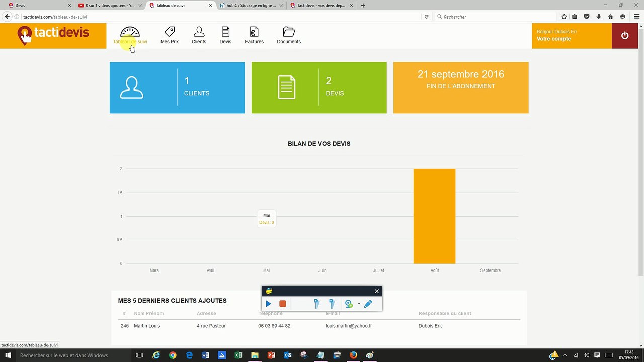Open the Firefox hamburger menu
644x362 pixels.
pos(636,17)
